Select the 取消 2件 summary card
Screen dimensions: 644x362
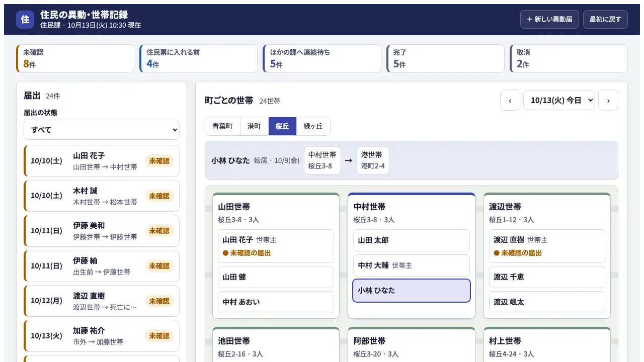(x=569, y=58)
